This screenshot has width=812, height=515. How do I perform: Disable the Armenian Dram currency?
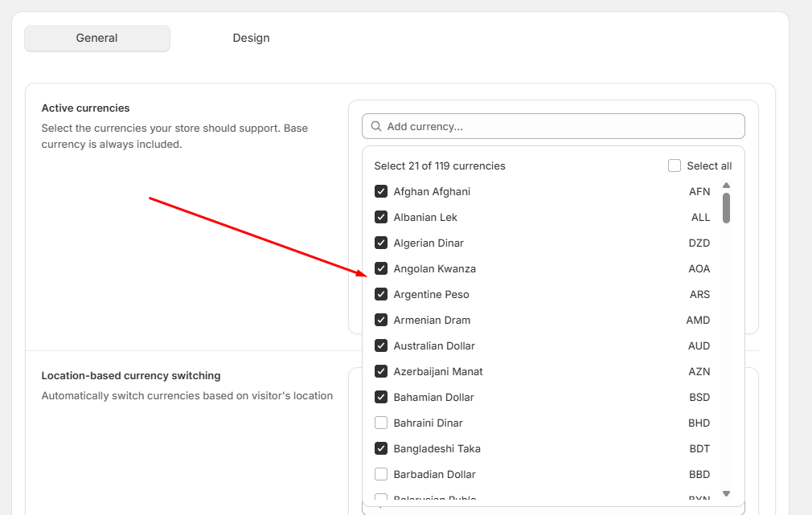click(380, 320)
